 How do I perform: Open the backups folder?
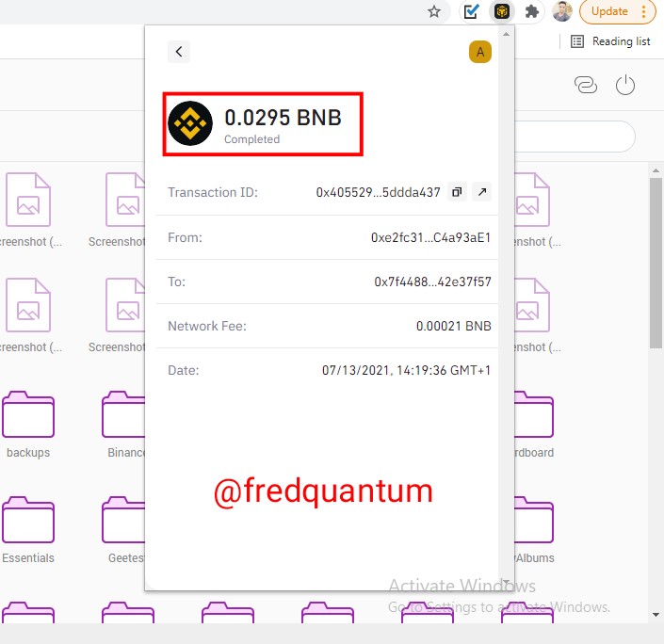pos(28,425)
